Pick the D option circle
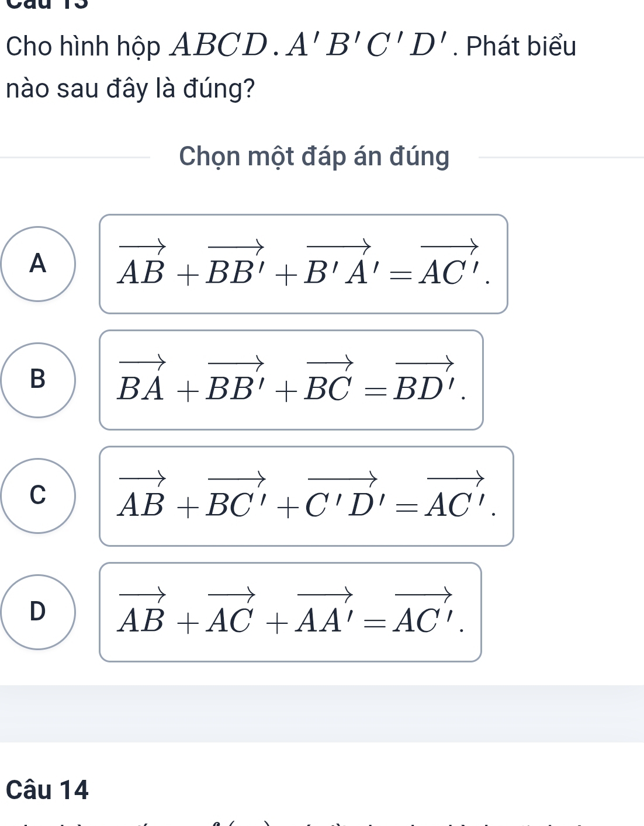Screen dimensions: 644x826 pos(38,612)
